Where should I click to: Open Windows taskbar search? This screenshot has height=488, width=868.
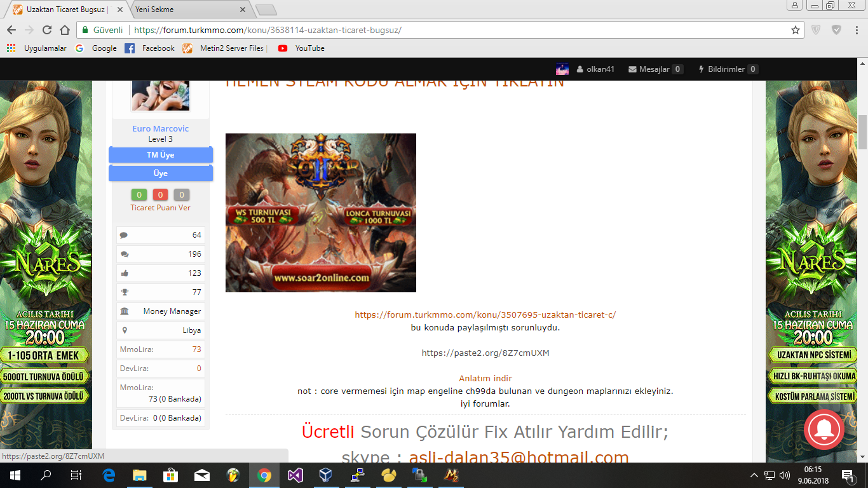point(46,475)
